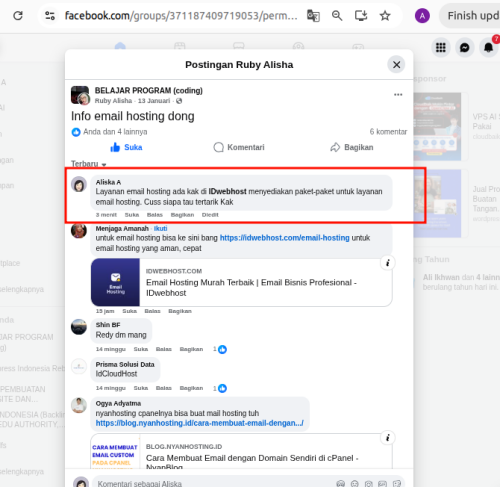The width and height of the screenshot is (500, 487).
Task: Open the IDwebhost Email Hosting preview card
Action: click(241, 282)
